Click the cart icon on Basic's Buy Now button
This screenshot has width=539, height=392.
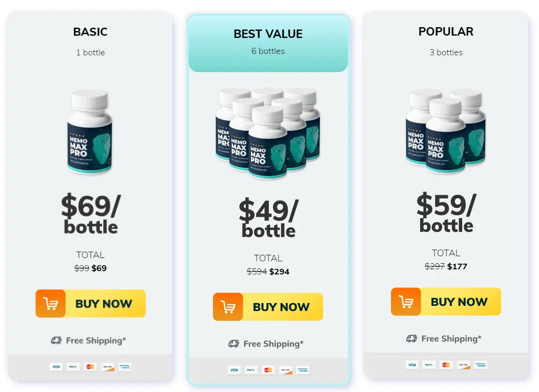pyautogui.click(x=50, y=303)
